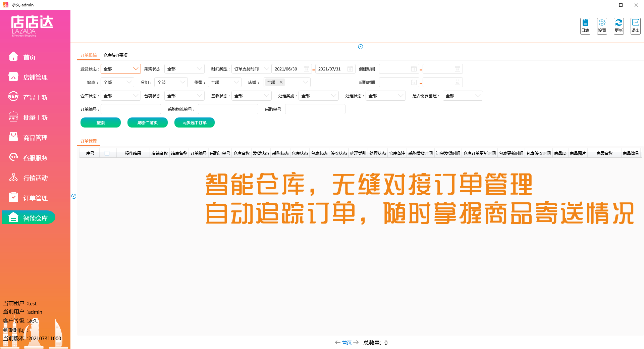Open the 仓库状态 dropdown
This screenshot has height=349, width=644.
tap(121, 96)
